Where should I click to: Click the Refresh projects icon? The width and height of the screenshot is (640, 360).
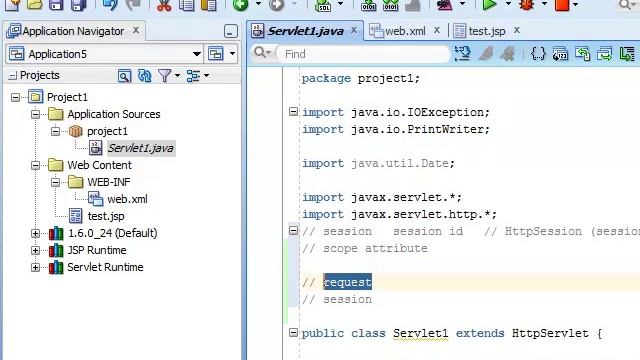point(144,76)
